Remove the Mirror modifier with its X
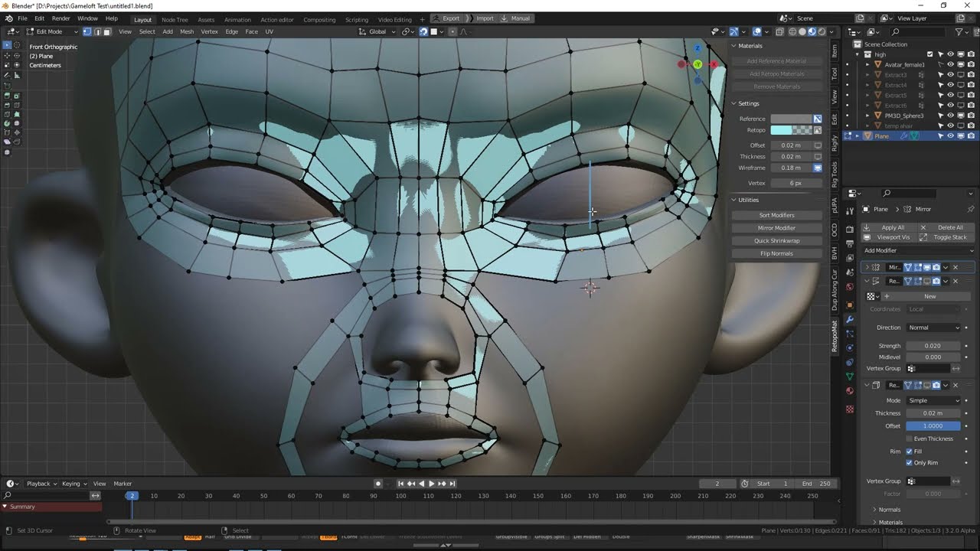This screenshot has height=551, width=980. [955, 267]
